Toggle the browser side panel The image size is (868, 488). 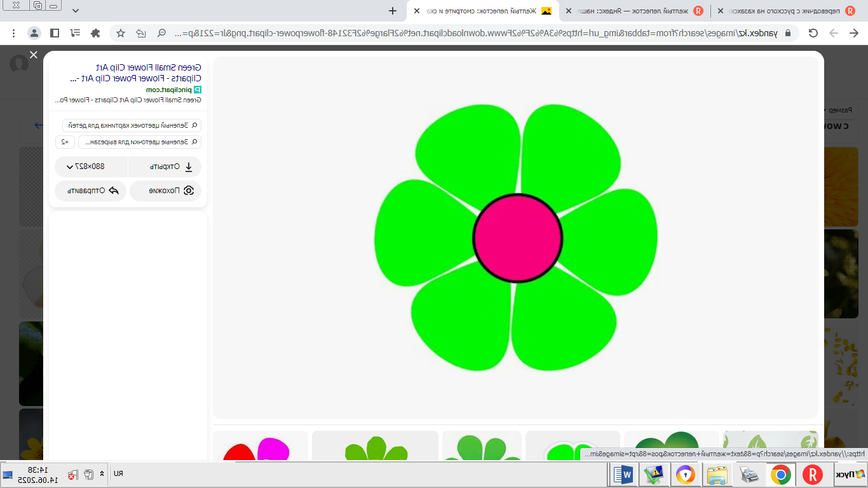55,33
